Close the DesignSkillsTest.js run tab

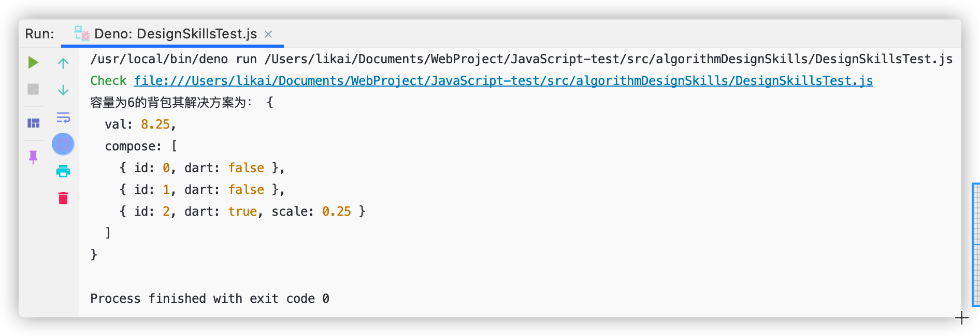(268, 34)
